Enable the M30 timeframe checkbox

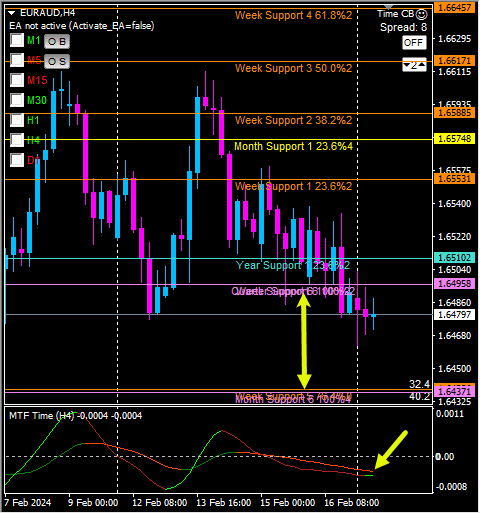coord(17,100)
